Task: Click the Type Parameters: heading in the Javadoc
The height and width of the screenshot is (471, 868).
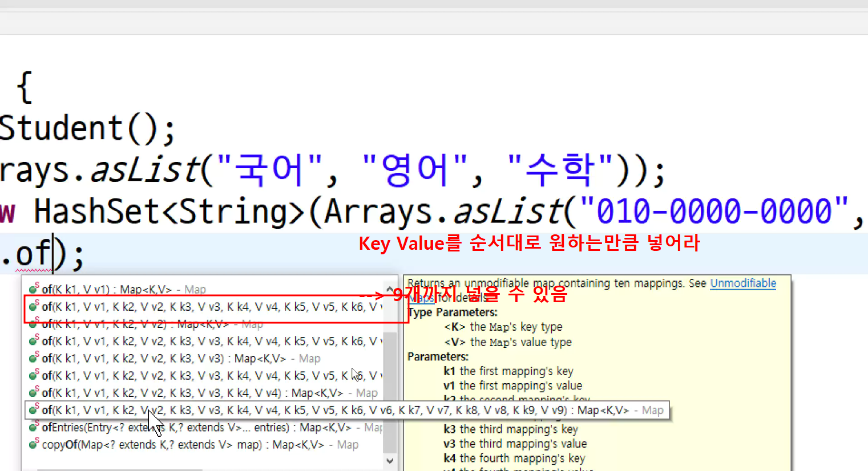Action: [x=452, y=312]
